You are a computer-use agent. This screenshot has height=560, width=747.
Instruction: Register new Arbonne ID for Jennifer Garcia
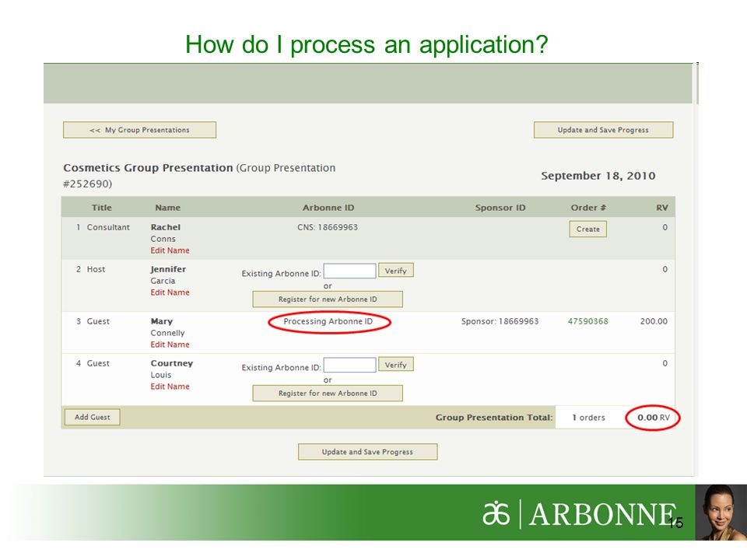[328, 299]
